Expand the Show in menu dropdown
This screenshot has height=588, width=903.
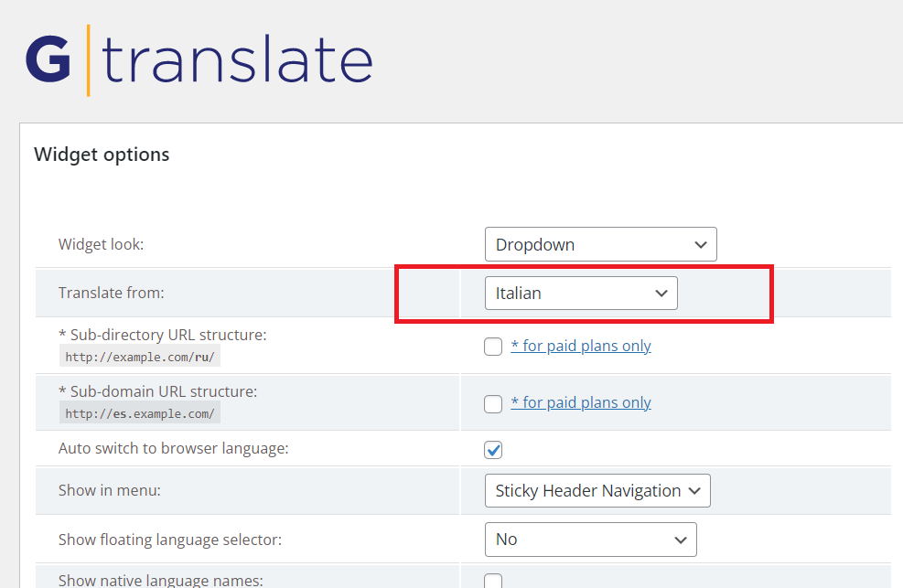[597, 491]
